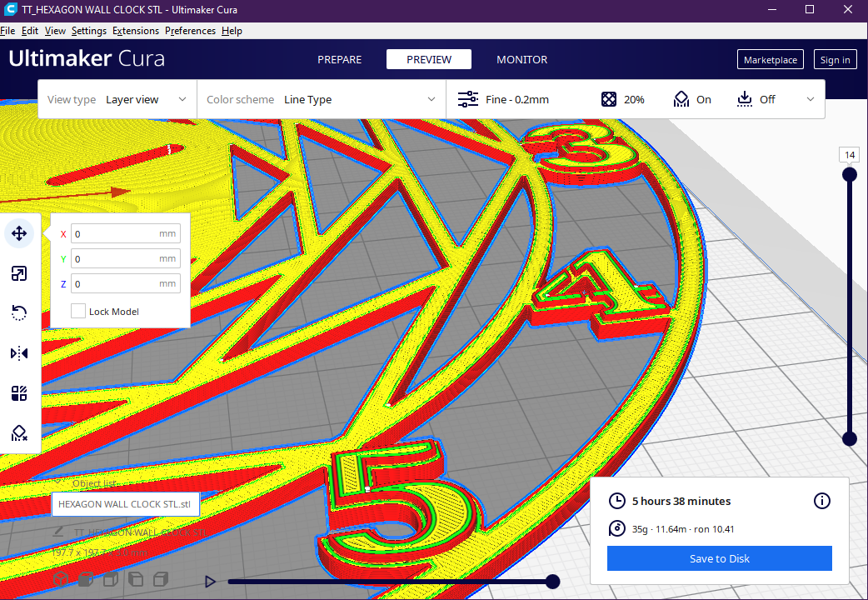Screen dimensions: 868x600
Task: Select the Move tool icon
Action: (19, 233)
